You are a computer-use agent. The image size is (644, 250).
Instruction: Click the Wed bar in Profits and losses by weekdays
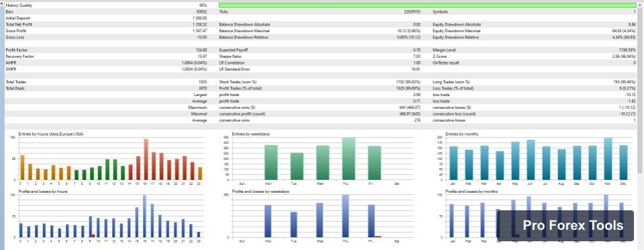pos(319,220)
